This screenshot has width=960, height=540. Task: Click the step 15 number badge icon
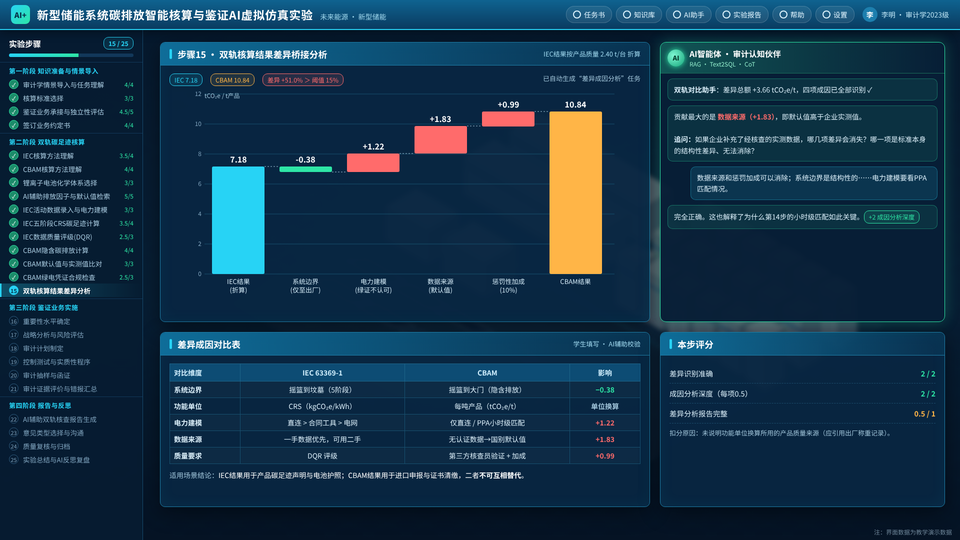[x=13, y=291]
